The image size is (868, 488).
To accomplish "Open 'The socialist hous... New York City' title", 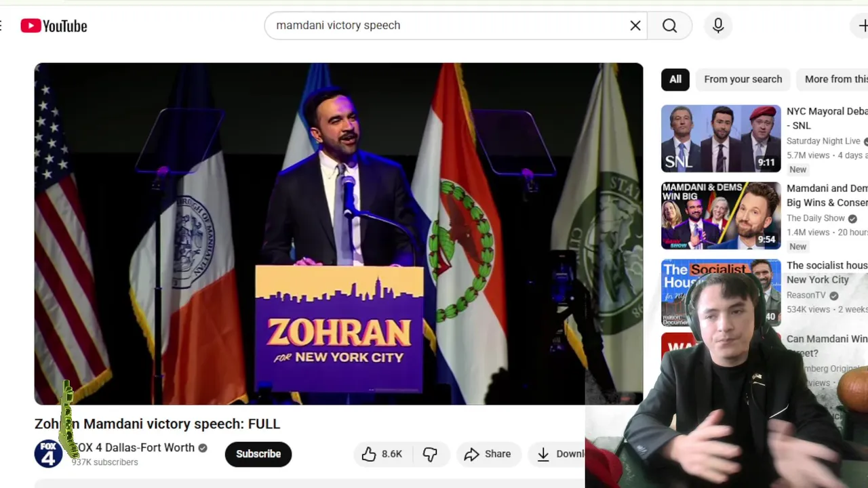I will (827, 272).
